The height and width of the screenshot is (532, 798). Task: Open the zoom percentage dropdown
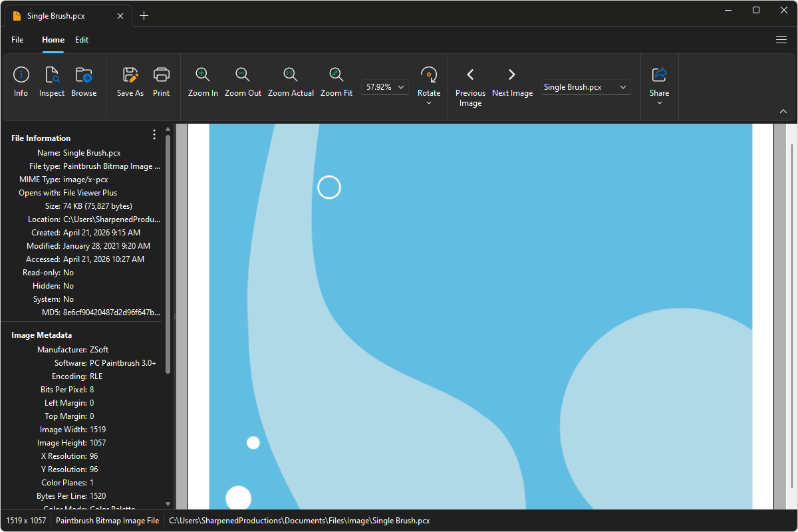tap(400, 86)
